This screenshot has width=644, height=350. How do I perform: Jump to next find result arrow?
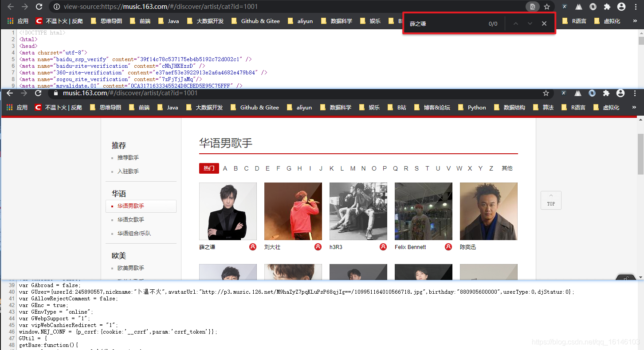pyautogui.click(x=530, y=23)
